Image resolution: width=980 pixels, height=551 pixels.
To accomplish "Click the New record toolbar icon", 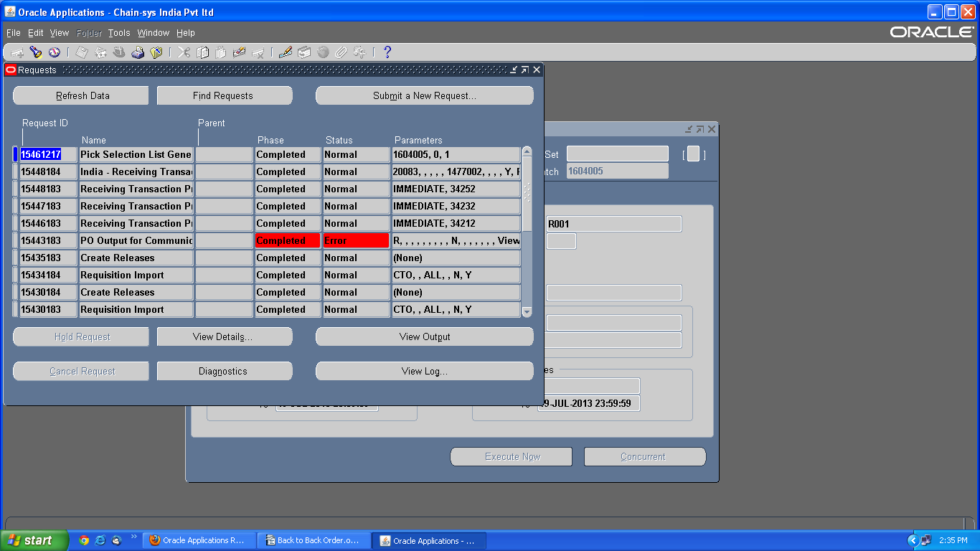I will (17, 52).
